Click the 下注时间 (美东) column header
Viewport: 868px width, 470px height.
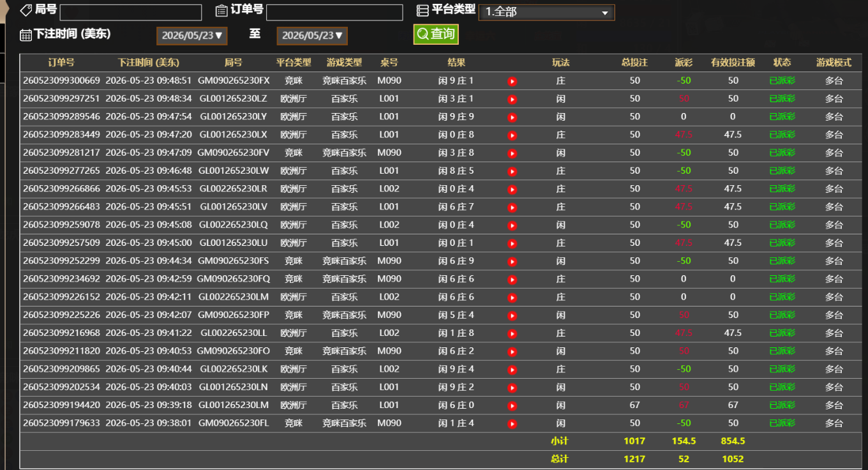(x=148, y=63)
